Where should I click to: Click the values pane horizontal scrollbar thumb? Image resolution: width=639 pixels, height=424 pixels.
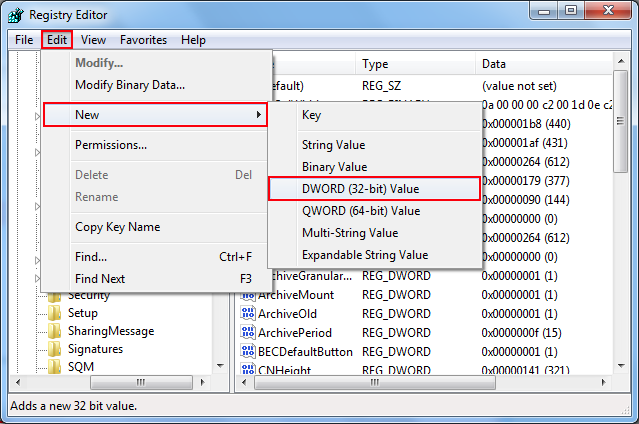click(x=375, y=382)
